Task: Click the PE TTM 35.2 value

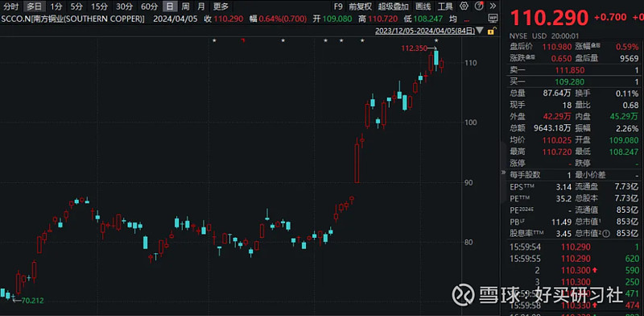Action: (x=564, y=198)
